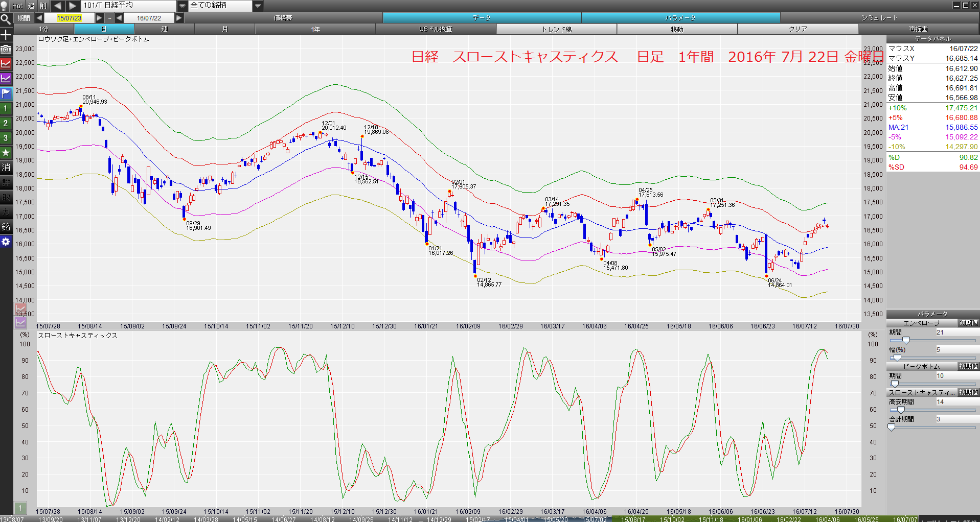Viewport: 980px width, 522px height.
Task: Step start date 15/07/23 forward
Action: point(99,18)
